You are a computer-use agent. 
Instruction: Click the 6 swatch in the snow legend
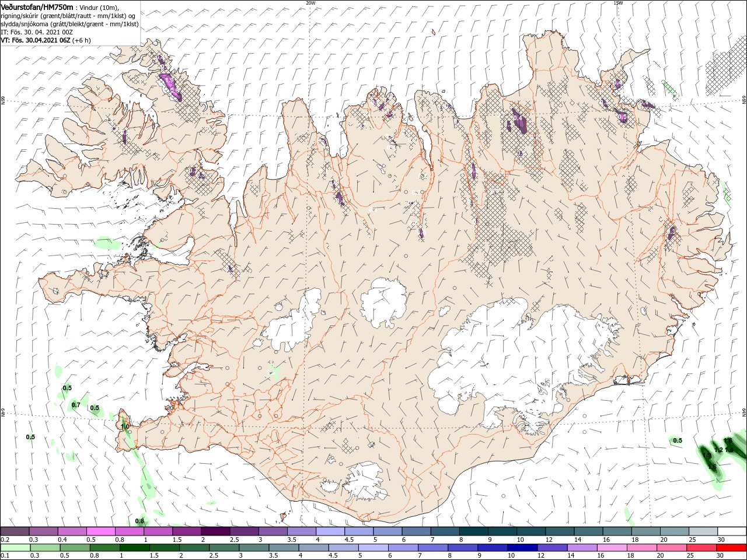click(416, 531)
